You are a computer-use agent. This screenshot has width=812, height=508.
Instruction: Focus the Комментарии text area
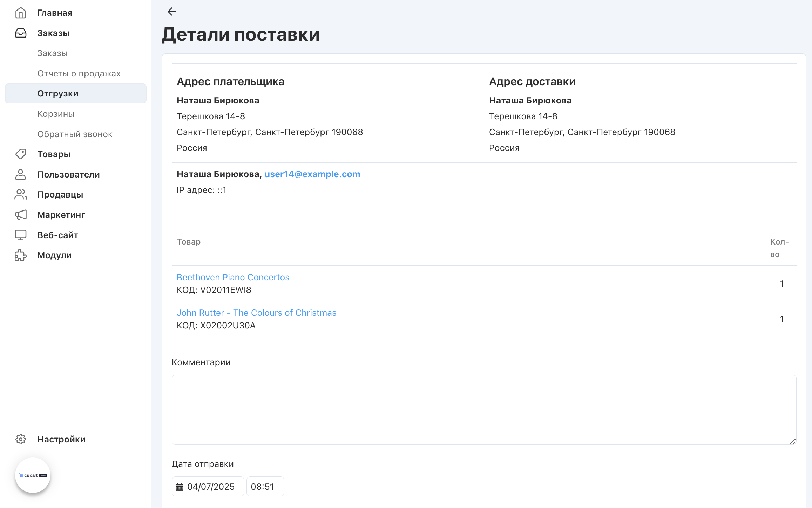[x=484, y=409]
